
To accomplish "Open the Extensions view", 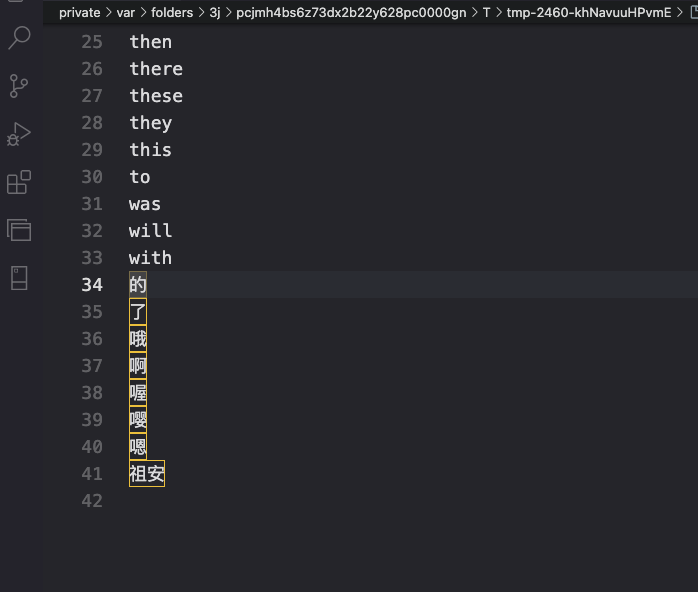I will (x=19, y=182).
